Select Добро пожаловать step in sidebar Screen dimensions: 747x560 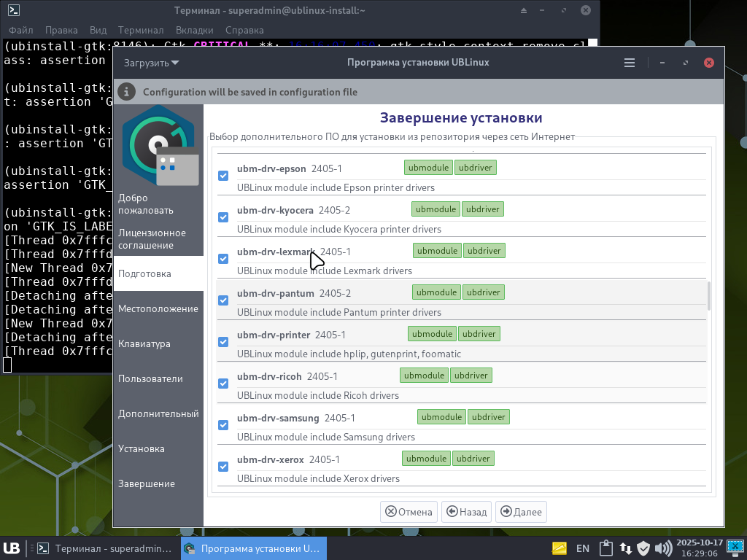pyautogui.click(x=158, y=204)
